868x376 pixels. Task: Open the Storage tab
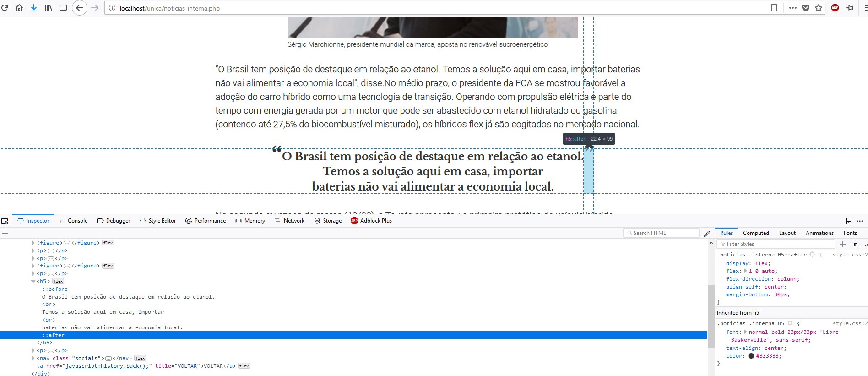(x=328, y=221)
